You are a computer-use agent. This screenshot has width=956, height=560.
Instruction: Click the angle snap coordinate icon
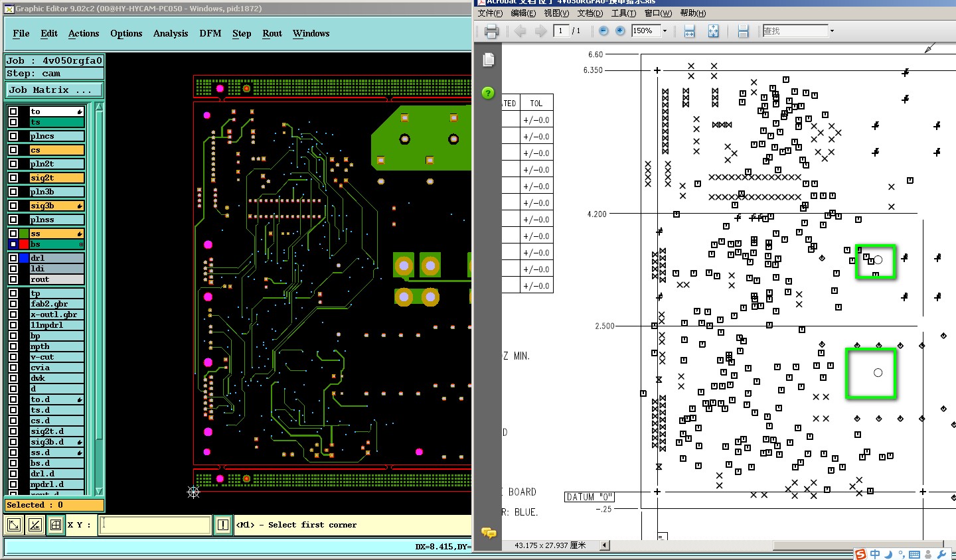[x=35, y=525]
